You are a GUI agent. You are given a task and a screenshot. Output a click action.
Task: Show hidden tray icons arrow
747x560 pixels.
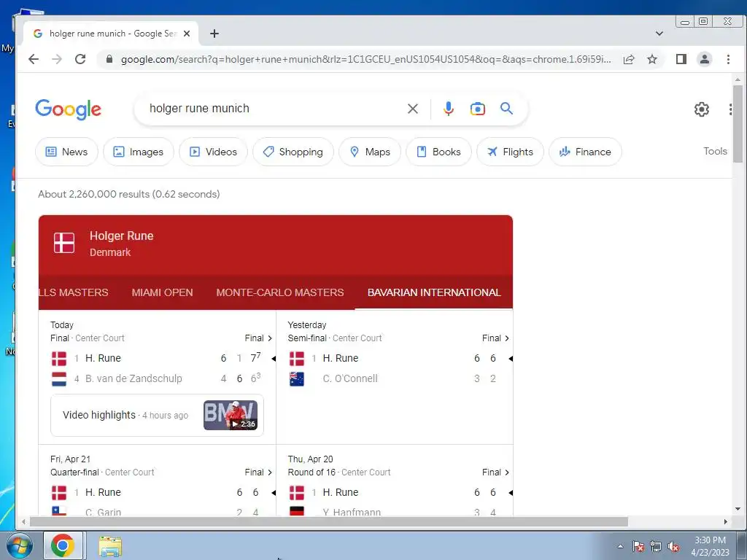[x=620, y=546]
